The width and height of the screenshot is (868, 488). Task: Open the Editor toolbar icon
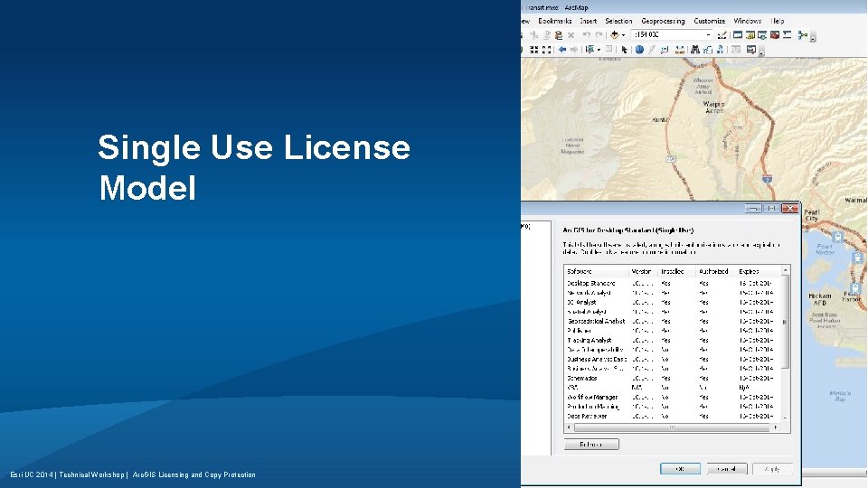click(x=722, y=35)
